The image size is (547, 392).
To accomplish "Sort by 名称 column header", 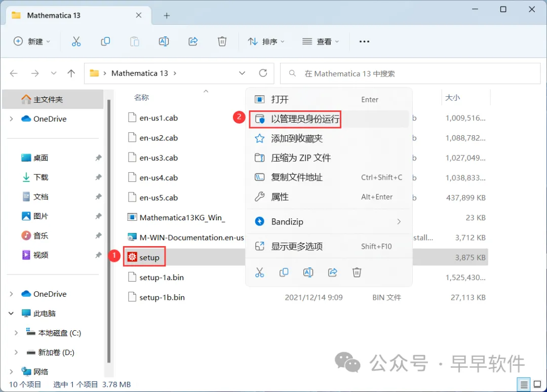I will click(141, 98).
